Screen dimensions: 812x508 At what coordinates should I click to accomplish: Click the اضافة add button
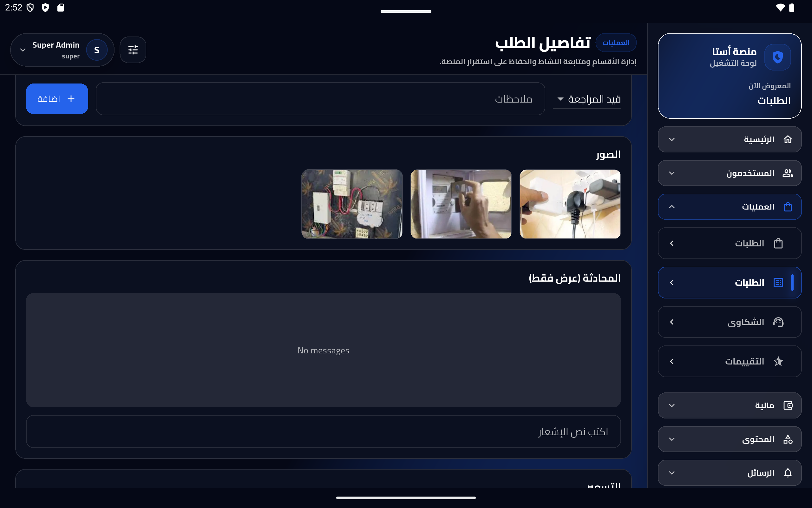pos(57,99)
